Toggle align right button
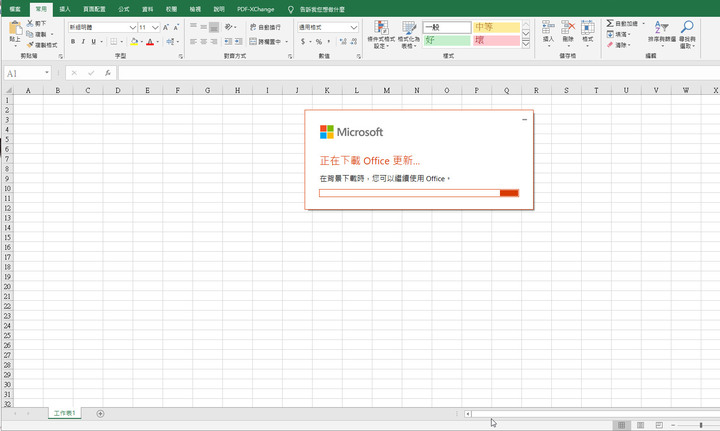This screenshot has height=431, width=720. (214, 41)
